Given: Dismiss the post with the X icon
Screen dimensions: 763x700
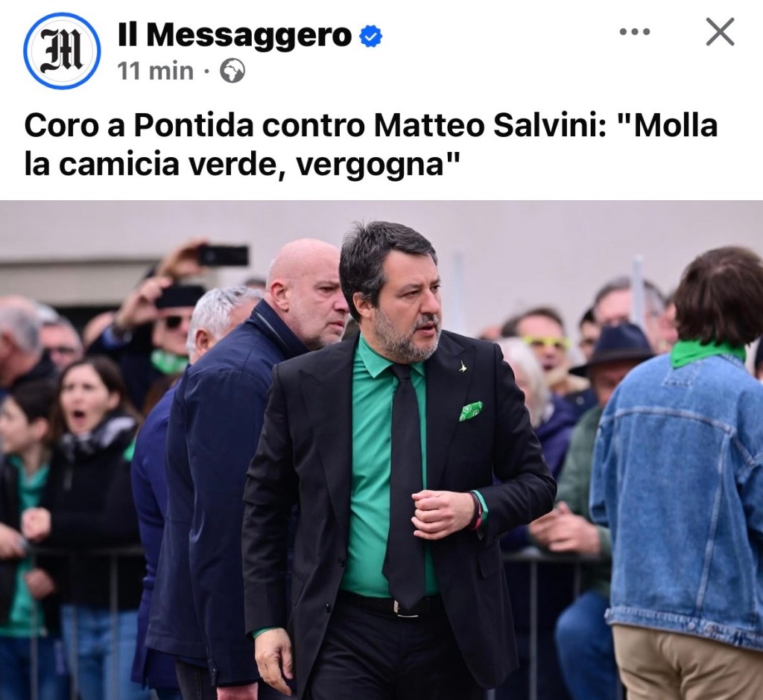Looking at the screenshot, I should [x=720, y=32].
